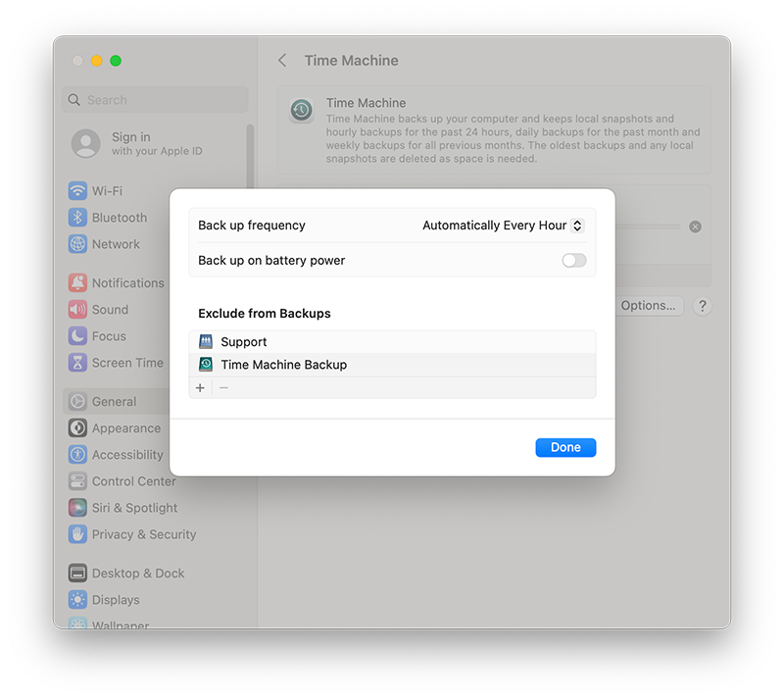Viewport: 784px width, 699px height.
Task: Enable Back up on battery power switch
Action: pyautogui.click(x=573, y=261)
